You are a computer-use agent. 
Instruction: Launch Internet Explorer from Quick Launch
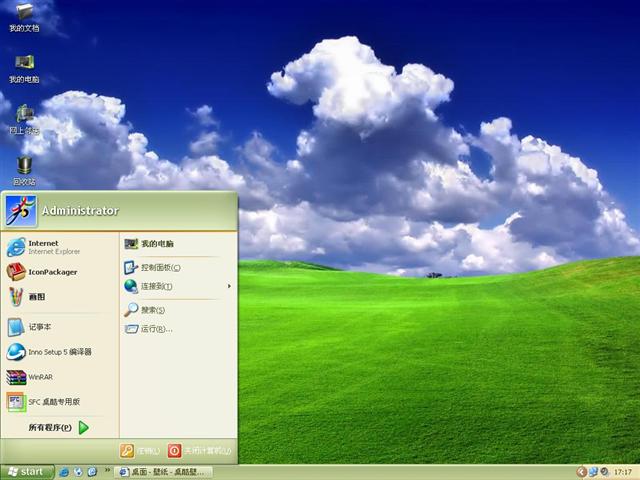coord(64,472)
